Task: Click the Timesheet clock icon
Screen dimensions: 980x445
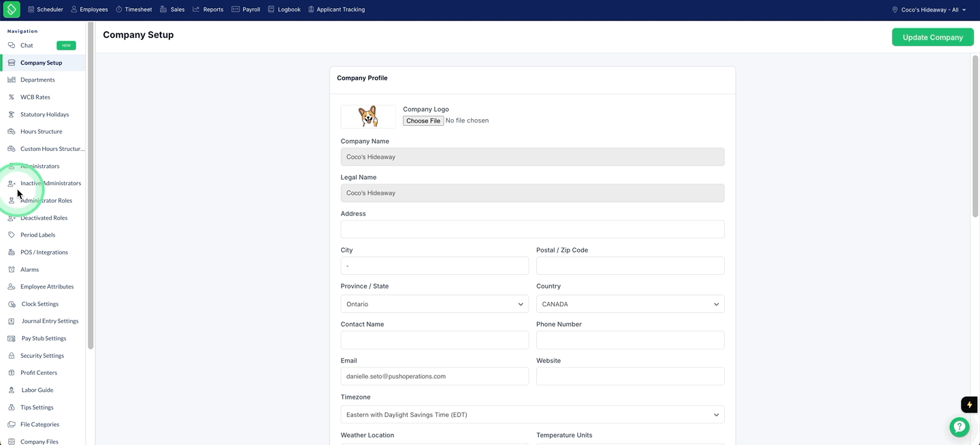Action: [119, 10]
